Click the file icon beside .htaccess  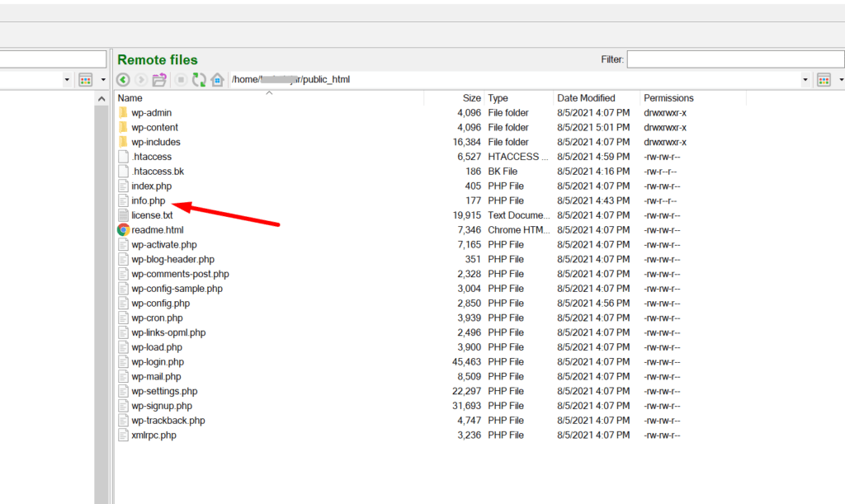[x=124, y=157]
